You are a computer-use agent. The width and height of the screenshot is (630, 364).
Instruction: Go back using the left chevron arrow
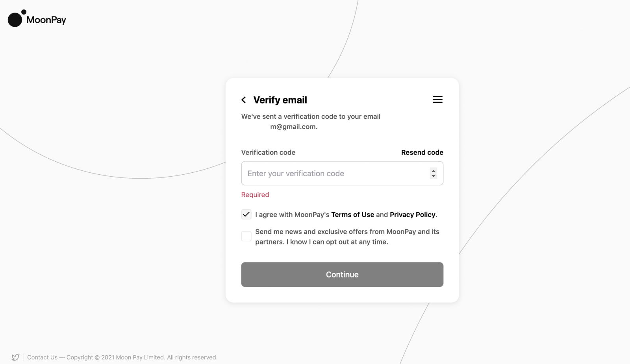coord(244,100)
